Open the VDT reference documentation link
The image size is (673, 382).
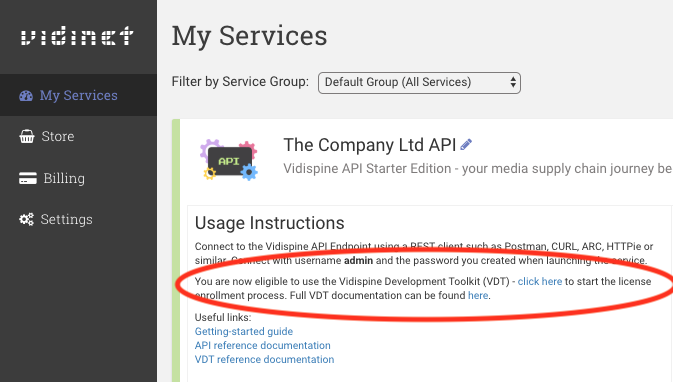264,360
